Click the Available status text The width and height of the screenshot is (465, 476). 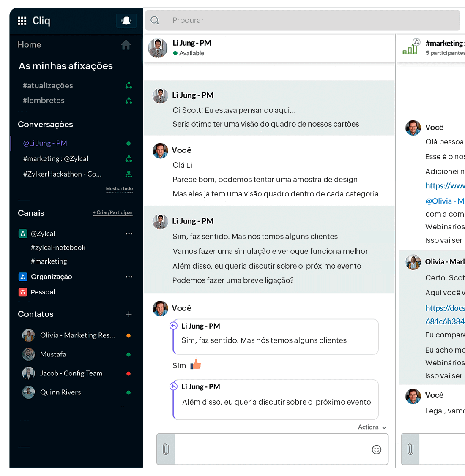pyautogui.click(x=191, y=53)
